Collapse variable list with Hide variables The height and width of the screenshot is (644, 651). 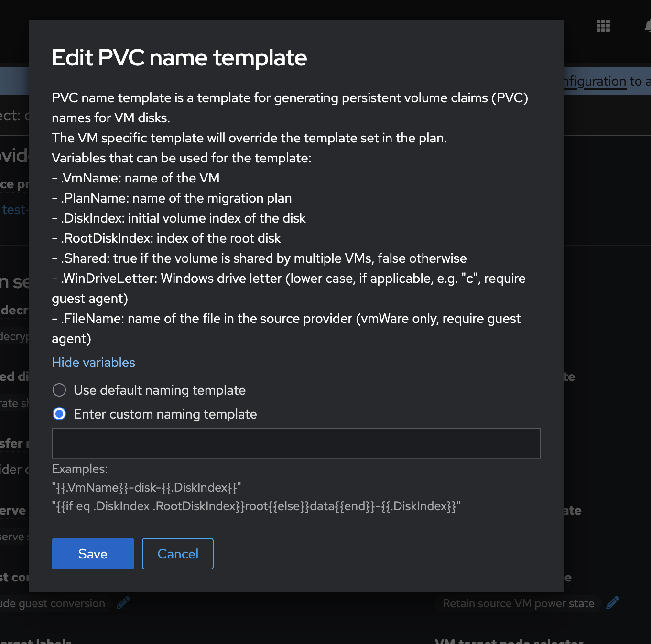point(93,363)
